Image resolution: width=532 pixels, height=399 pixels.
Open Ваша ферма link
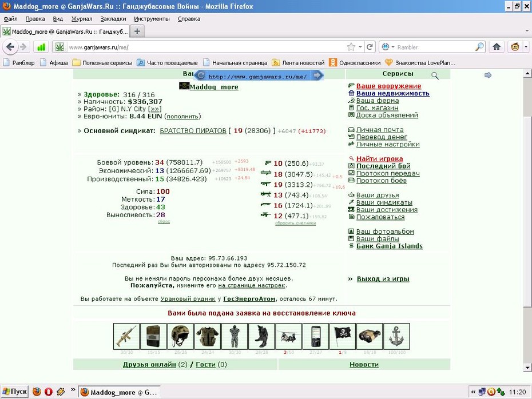(378, 101)
